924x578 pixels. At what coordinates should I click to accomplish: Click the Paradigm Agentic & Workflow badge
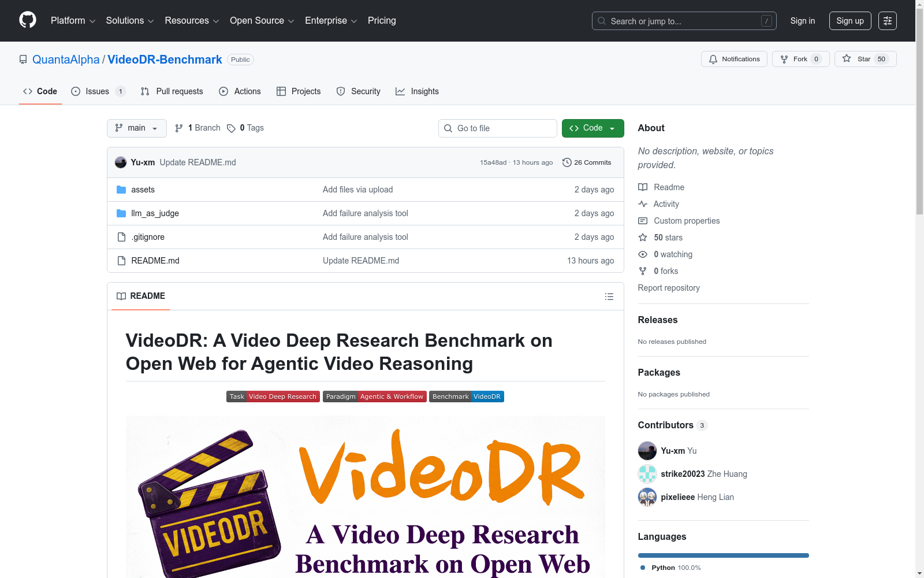[x=375, y=397]
